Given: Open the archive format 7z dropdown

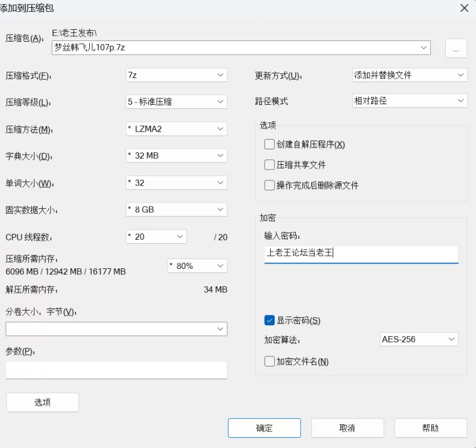Looking at the screenshot, I should (176, 75).
